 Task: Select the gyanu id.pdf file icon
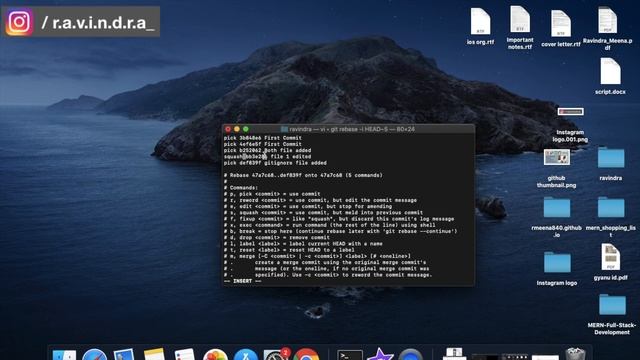click(x=610, y=257)
